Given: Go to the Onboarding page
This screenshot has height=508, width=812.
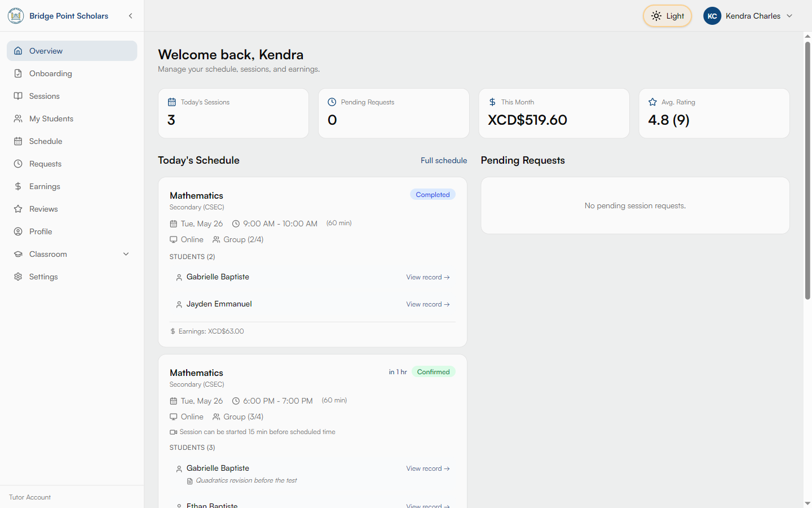Looking at the screenshot, I should point(72,73).
